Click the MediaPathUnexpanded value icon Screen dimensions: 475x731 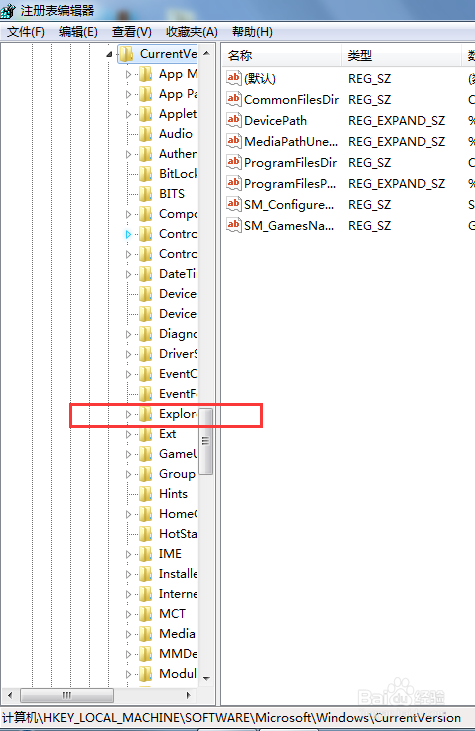coord(234,141)
